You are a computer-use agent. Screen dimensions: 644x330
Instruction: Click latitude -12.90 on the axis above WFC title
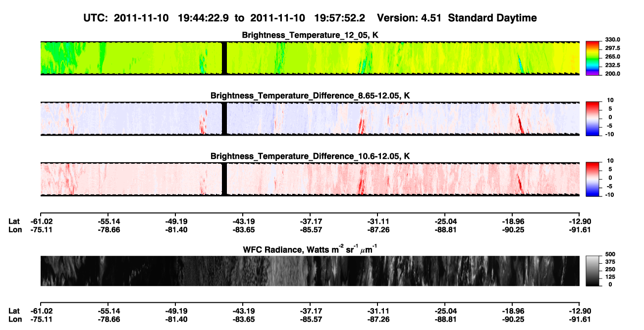(x=580, y=221)
